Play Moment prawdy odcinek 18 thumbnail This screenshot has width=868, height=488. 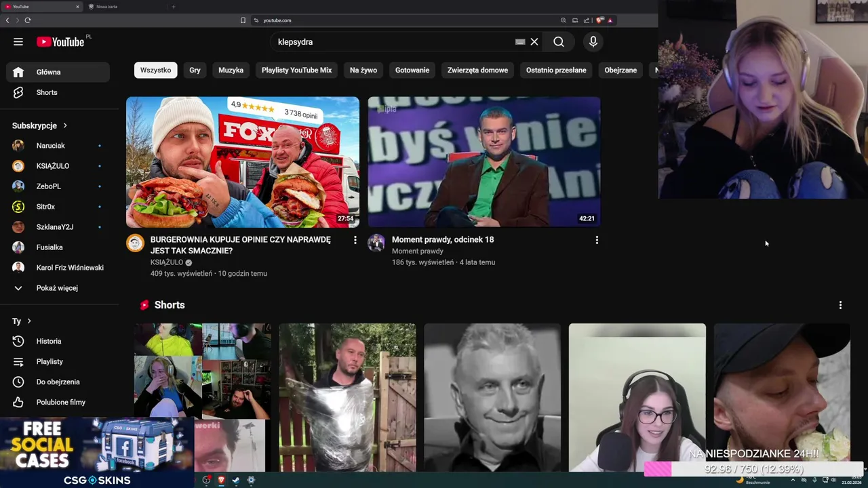point(484,162)
